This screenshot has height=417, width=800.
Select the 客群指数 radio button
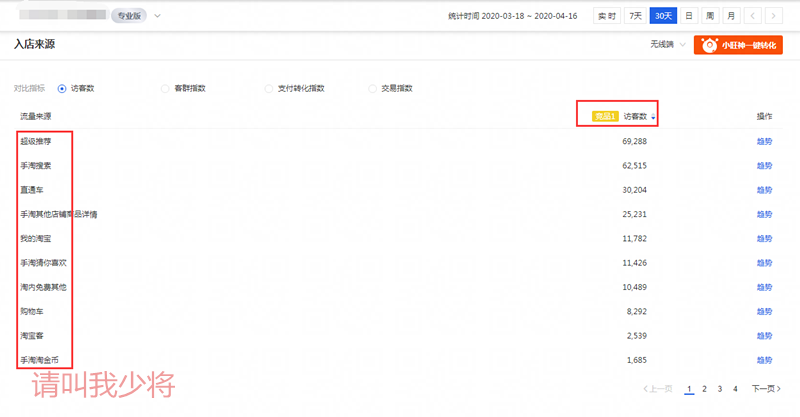coord(166,88)
